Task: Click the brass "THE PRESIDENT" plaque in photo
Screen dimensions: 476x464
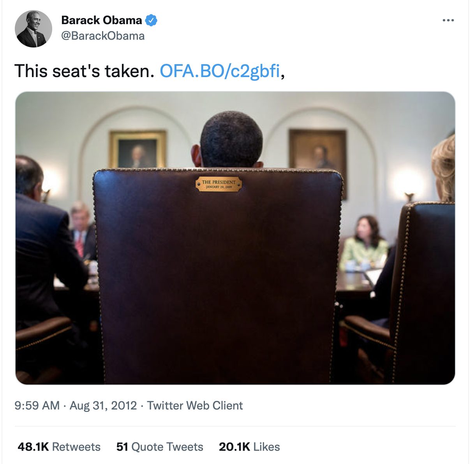Action: pyautogui.click(x=219, y=184)
